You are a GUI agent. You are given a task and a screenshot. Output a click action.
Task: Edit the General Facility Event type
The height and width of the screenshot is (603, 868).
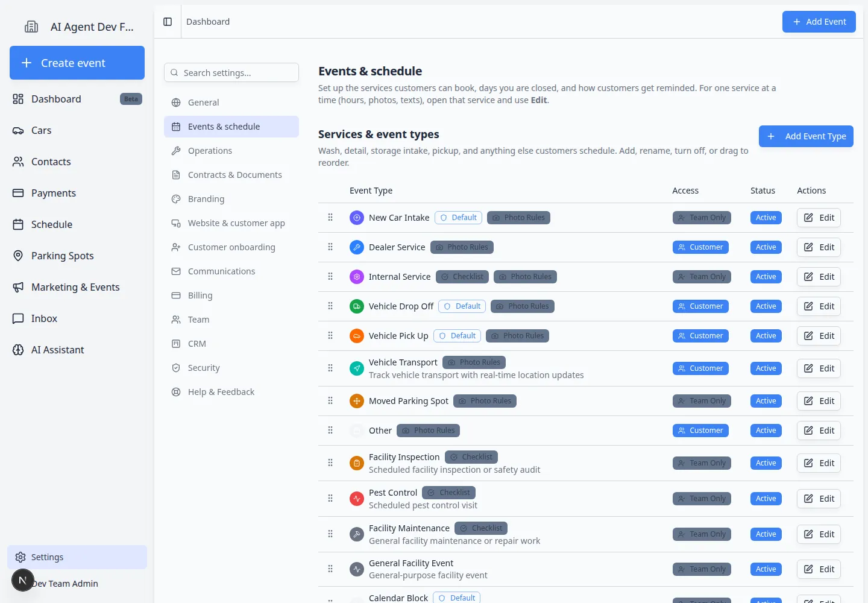(819, 569)
